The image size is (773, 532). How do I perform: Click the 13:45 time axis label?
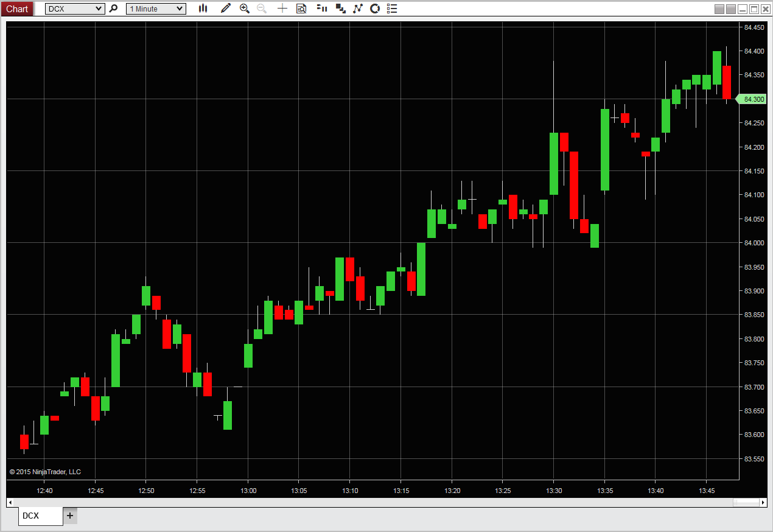tap(706, 490)
